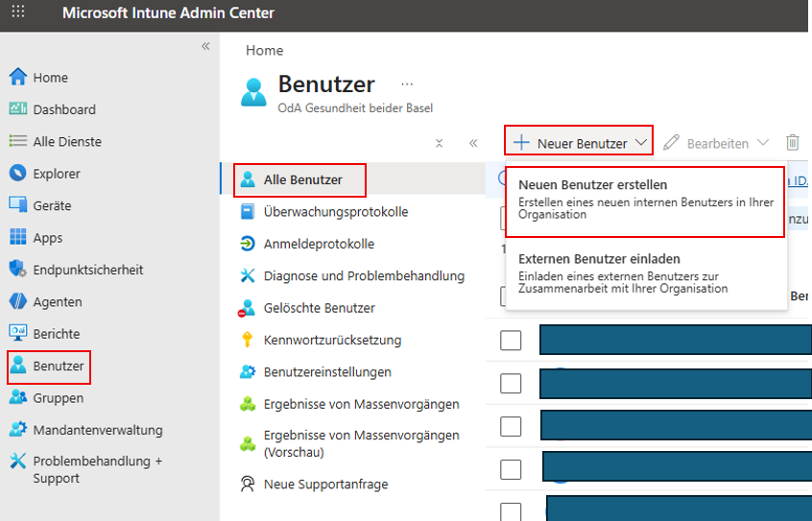Click the Dashboard chart icon
The height and width of the screenshot is (521, 812).
point(18,108)
